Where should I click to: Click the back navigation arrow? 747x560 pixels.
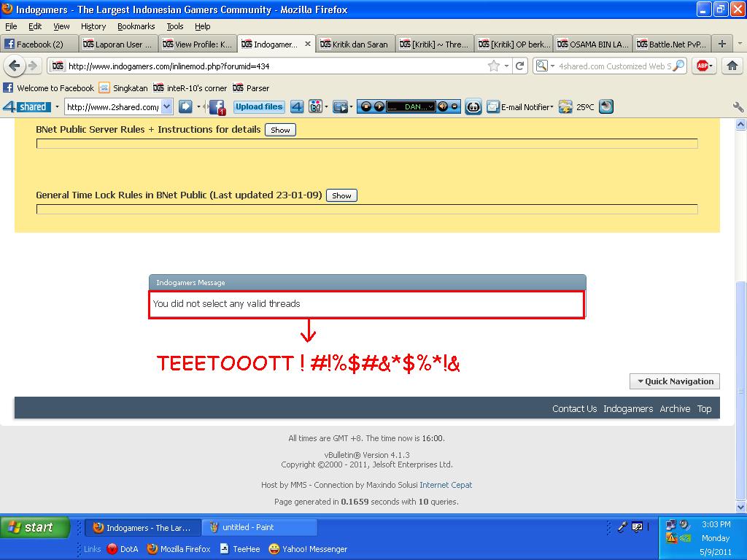[15, 66]
